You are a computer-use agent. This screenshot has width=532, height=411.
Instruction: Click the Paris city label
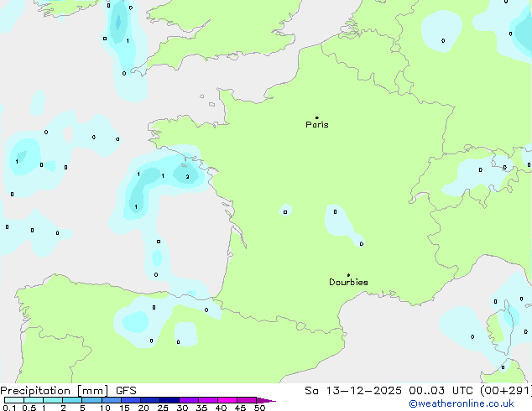317,125
